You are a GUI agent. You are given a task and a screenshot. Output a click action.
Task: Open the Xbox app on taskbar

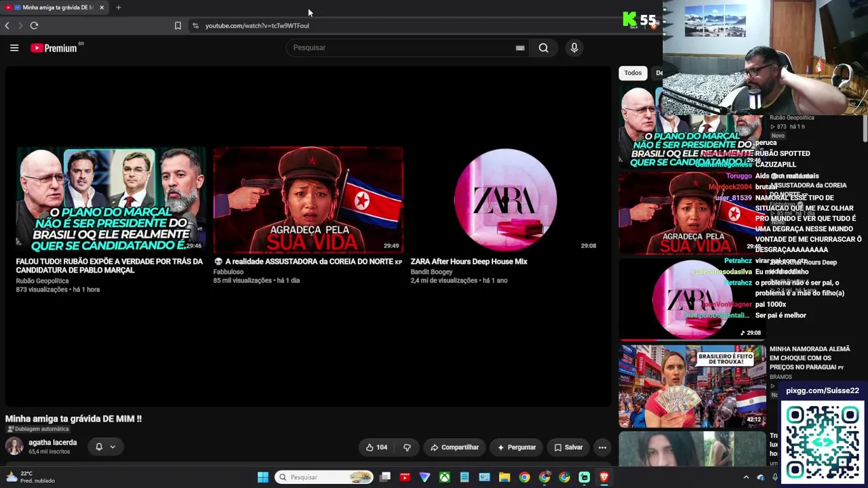tap(444, 477)
